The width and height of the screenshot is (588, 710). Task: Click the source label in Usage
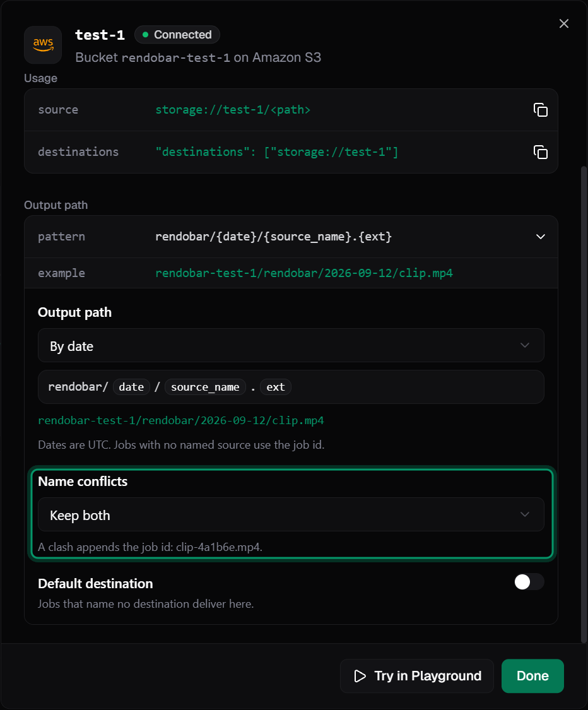click(x=58, y=110)
